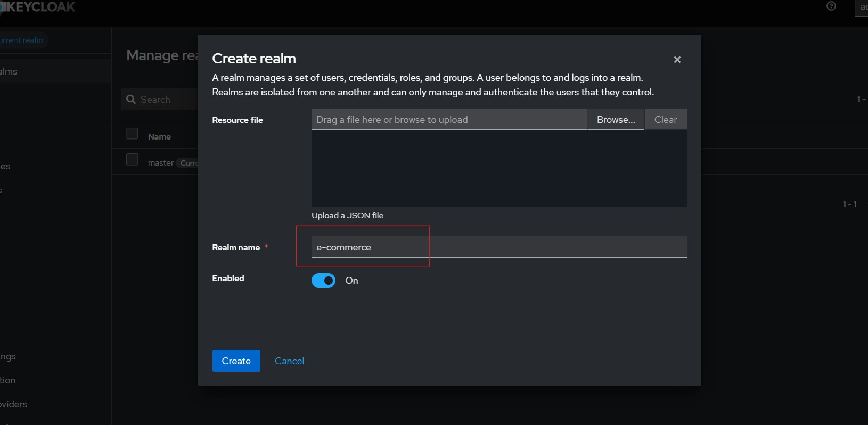Click the Keycloak logo in the header
Screen dimensions: 868x425
click(x=38, y=7)
